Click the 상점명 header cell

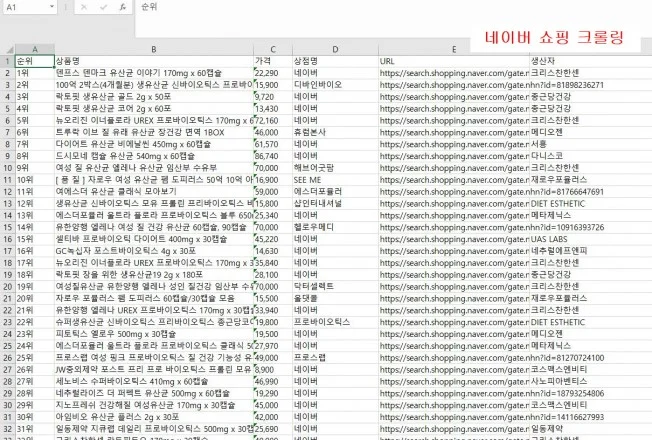[x=335, y=61]
